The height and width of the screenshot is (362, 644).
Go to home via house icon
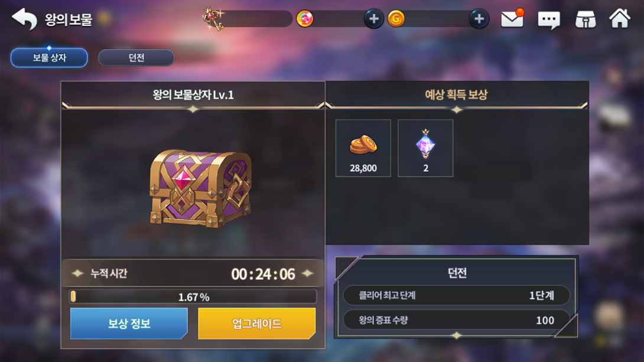pos(619,18)
